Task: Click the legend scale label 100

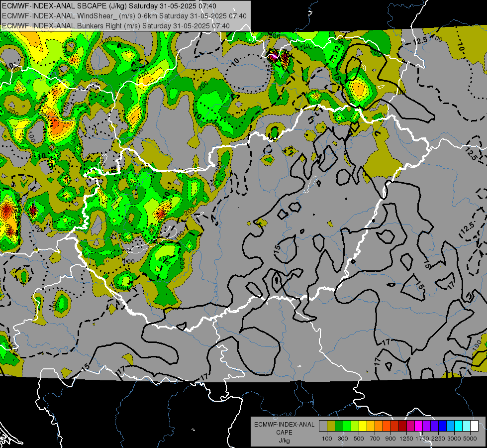Action: 327,439
